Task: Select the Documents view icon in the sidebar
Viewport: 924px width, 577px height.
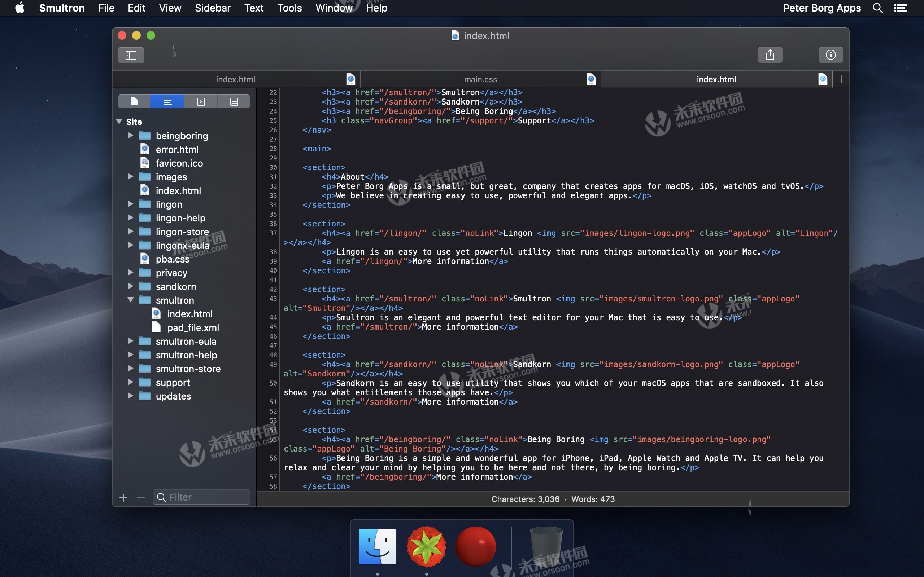Action: pos(134,101)
